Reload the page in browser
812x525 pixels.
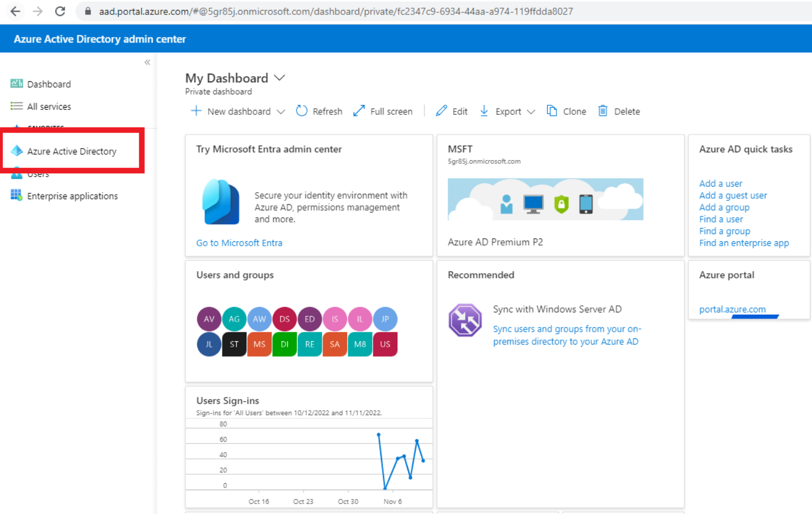click(x=60, y=11)
